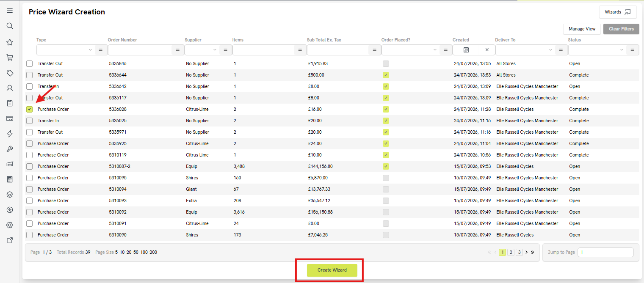Open the hamburger menu in the sidebar
Screen dimensions: 644x283
10,11
